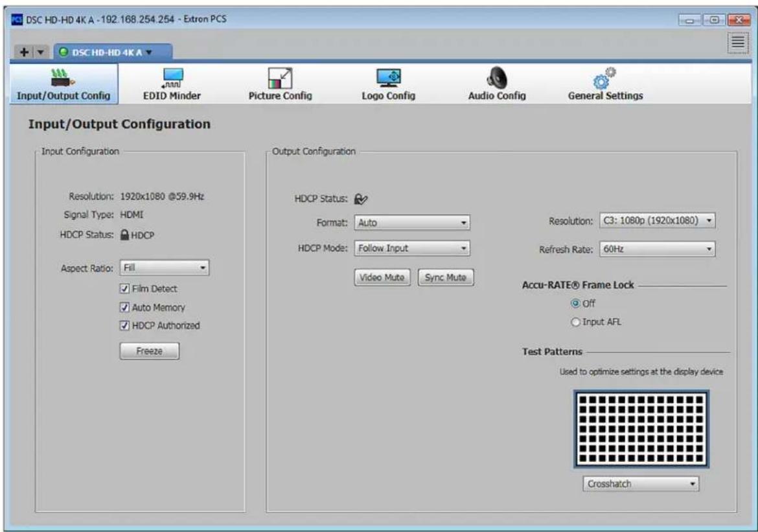The width and height of the screenshot is (758, 532).
Task: Open the Audio Config tab
Action: click(496, 84)
